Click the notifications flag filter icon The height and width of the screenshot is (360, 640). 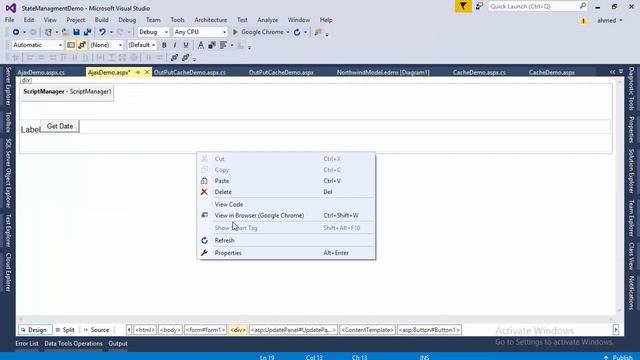pyautogui.click(x=463, y=6)
